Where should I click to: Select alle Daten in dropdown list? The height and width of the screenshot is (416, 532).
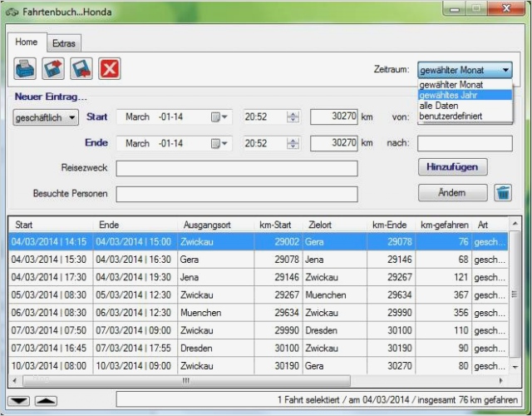click(x=465, y=106)
